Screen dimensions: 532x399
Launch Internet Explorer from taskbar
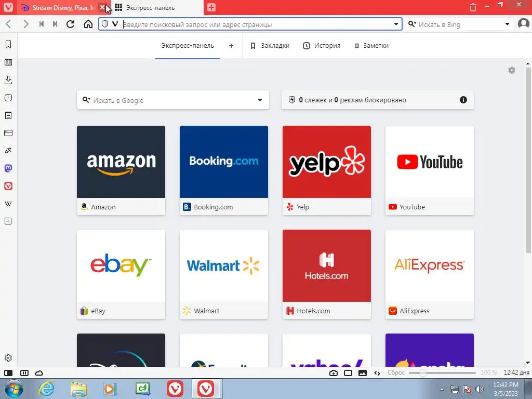[46, 389]
